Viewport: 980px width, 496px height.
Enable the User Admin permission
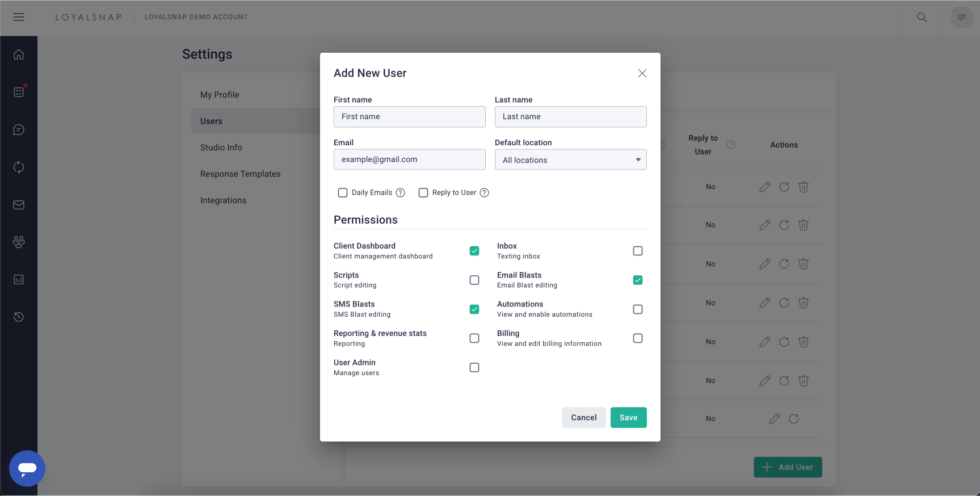[x=474, y=368]
